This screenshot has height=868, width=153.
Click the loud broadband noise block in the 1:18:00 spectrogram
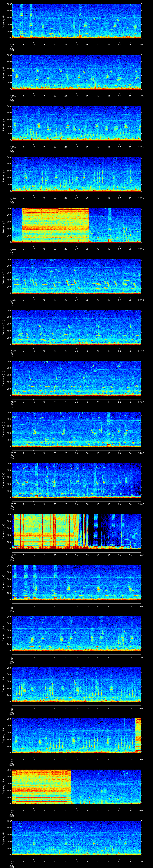tap(55, 225)
